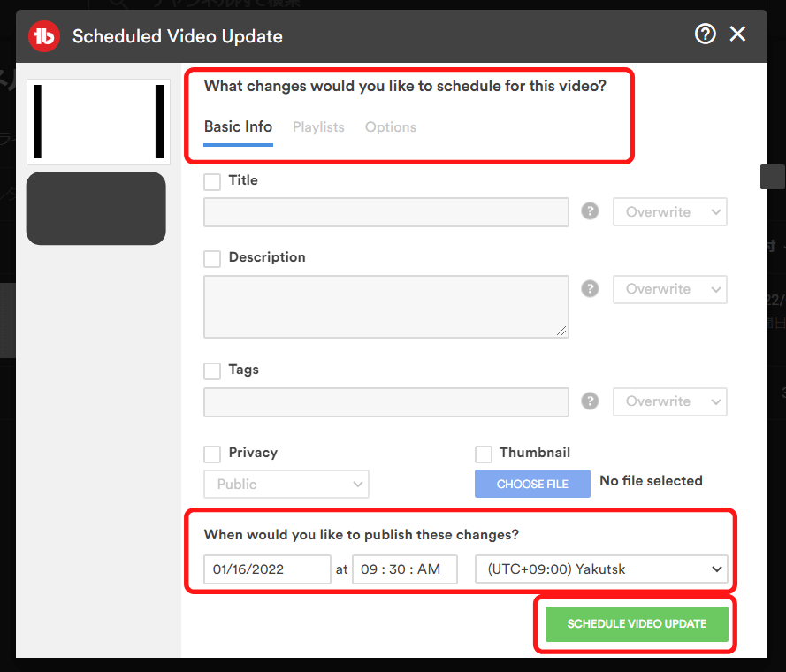
Task: Check the Tags checkbox
Action: (x=212, y=370)
